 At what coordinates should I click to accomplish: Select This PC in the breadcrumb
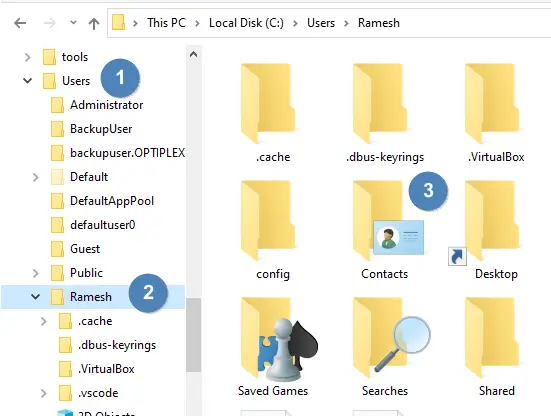[166, 23]
